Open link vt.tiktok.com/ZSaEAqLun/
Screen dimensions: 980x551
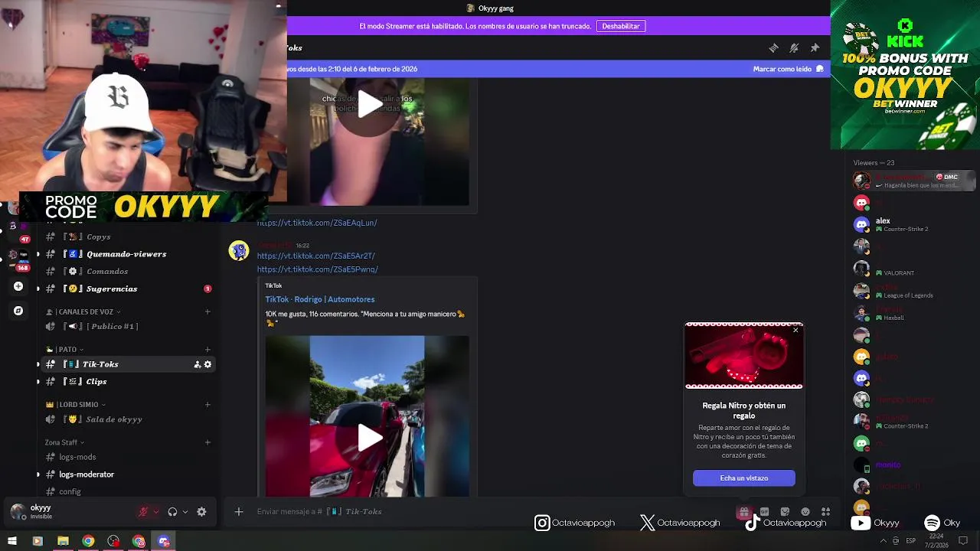pos(317,223)
